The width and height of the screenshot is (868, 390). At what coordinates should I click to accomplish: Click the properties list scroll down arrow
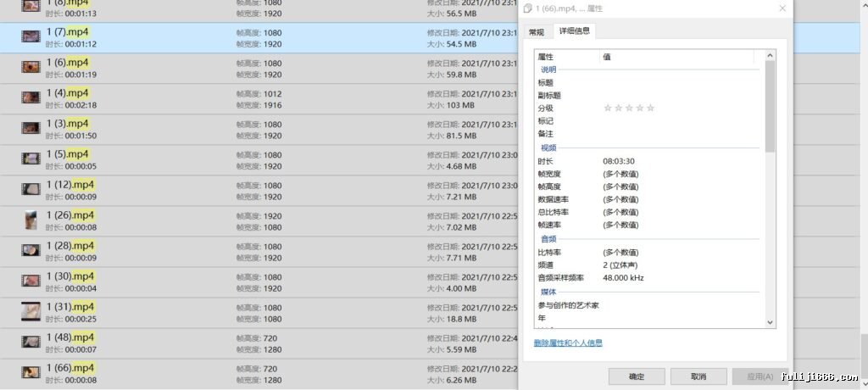click(x=770, y=322)
